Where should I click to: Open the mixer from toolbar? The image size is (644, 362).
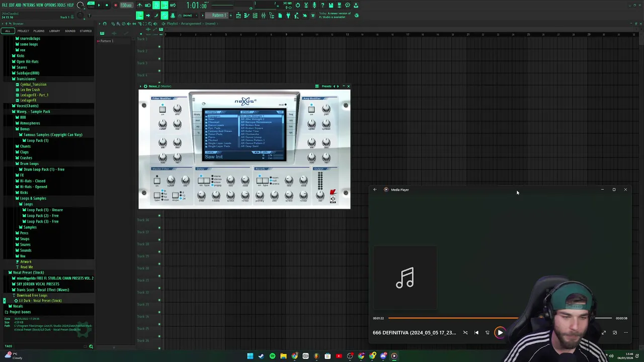(263, 16)
